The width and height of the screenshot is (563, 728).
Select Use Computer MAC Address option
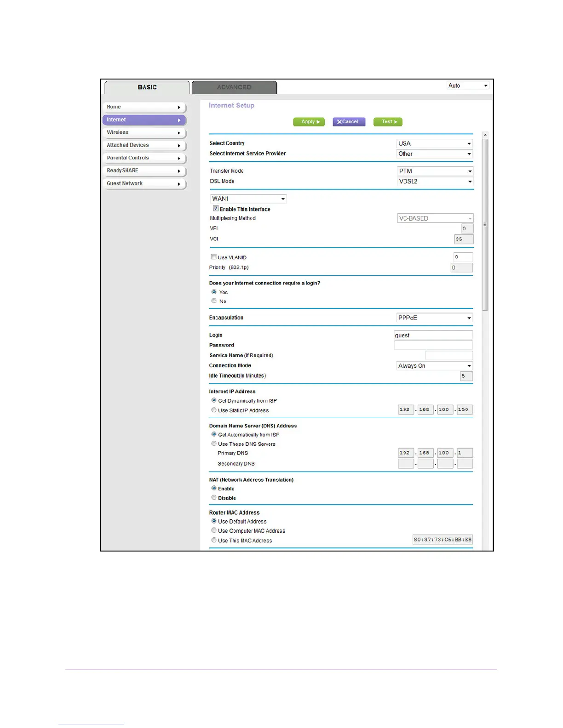[214, 530]
